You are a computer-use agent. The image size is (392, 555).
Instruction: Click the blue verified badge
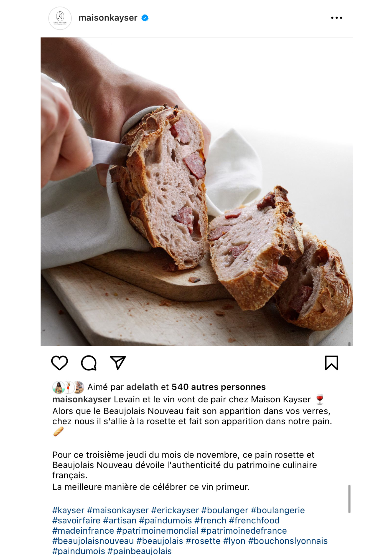(145, 18)
